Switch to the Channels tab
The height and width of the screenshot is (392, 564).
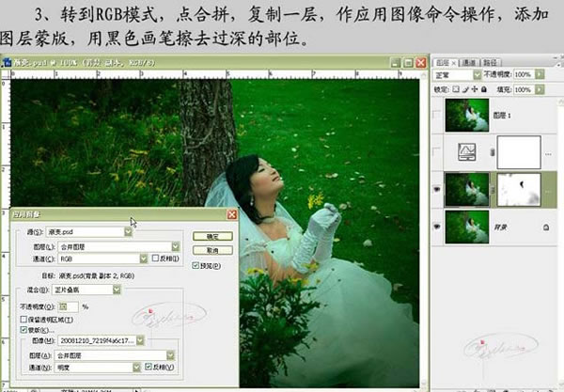click(468, 63)
